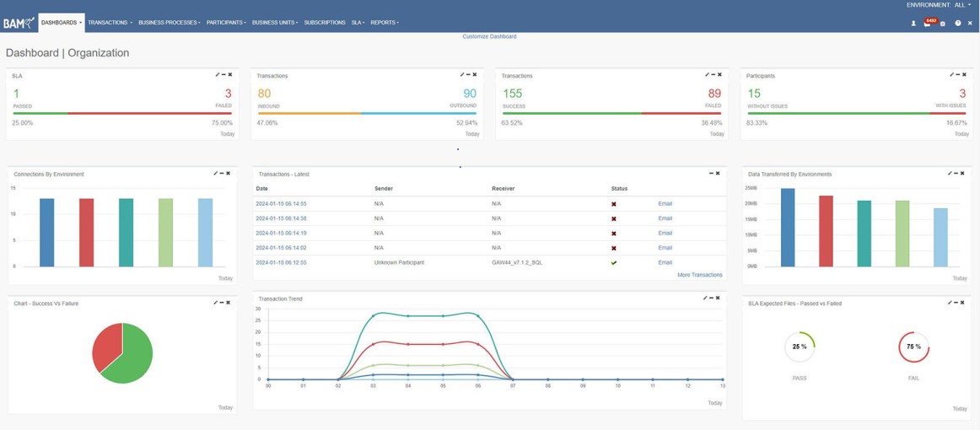Select the Dashboards menu tab

[x=61, y=23]
